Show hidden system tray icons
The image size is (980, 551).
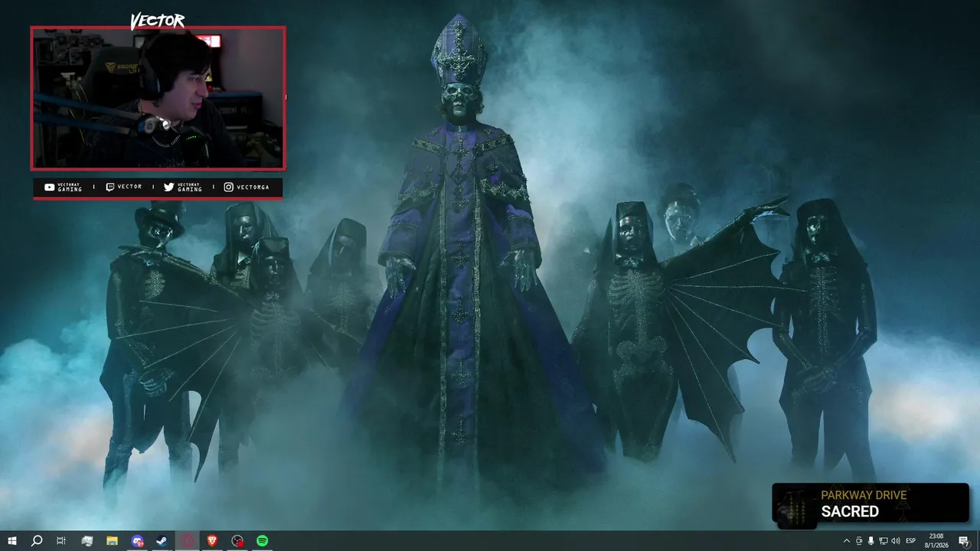pyautogui.click(x=846, y=541)
